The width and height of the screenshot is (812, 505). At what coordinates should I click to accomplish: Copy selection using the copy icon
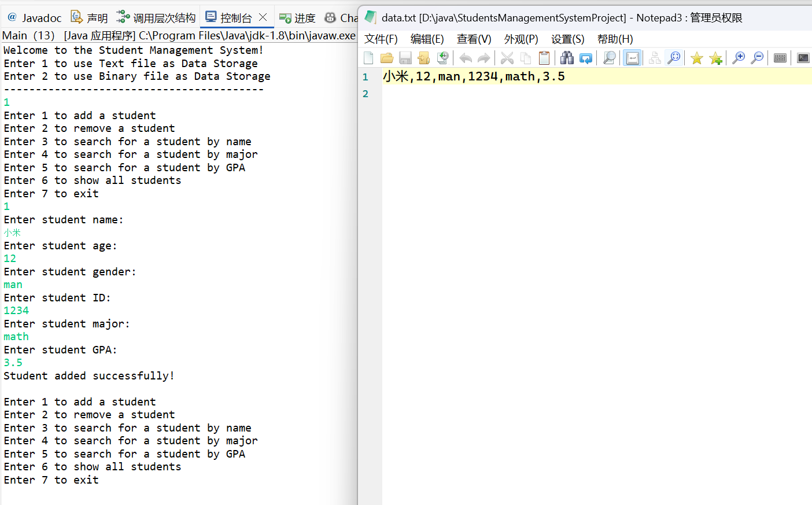[526, 58]
